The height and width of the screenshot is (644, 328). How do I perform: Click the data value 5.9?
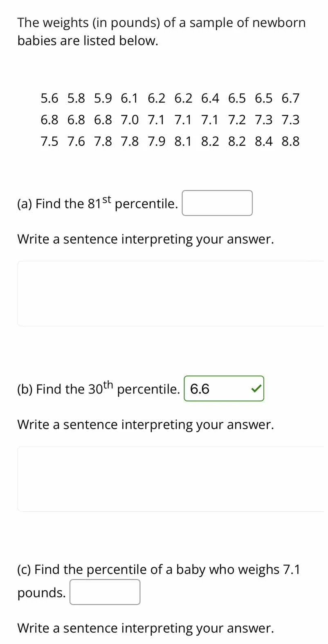point(103,98)
